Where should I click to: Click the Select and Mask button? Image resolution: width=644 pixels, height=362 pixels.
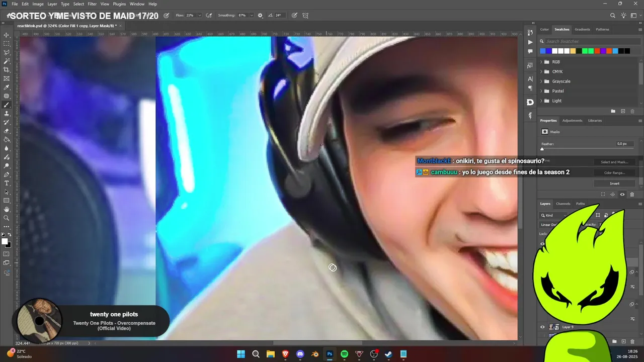click(615, 162)
